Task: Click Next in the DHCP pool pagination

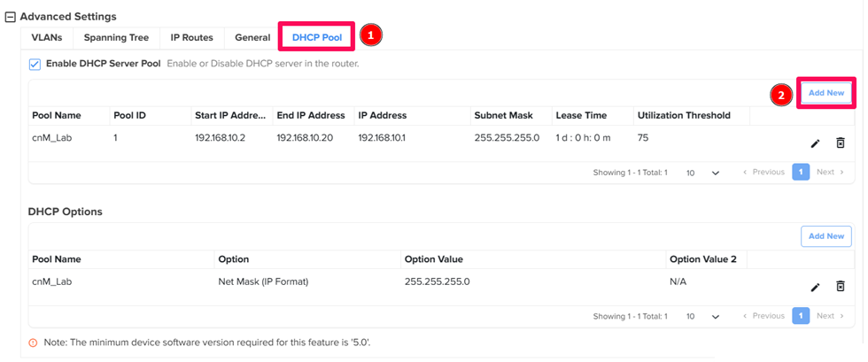Action: tap(830, 173)
